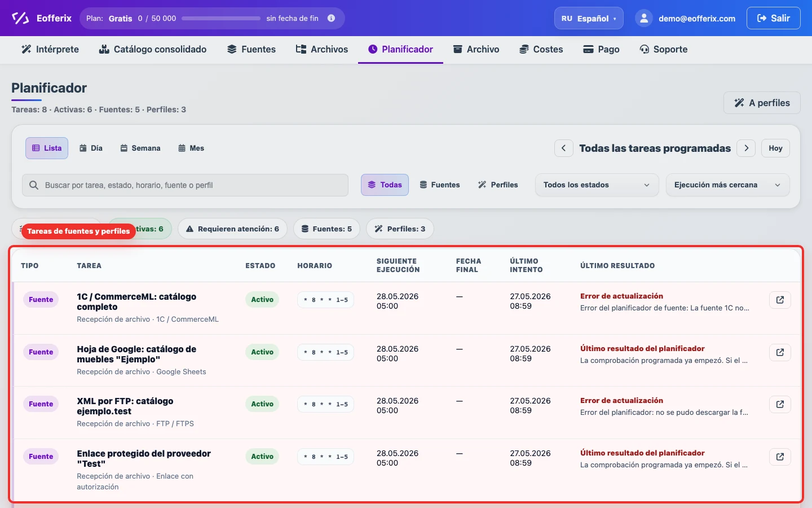This screenshot has height=508, width=812.
Task: Go to previous period arrow
Action: click(563, 148)
